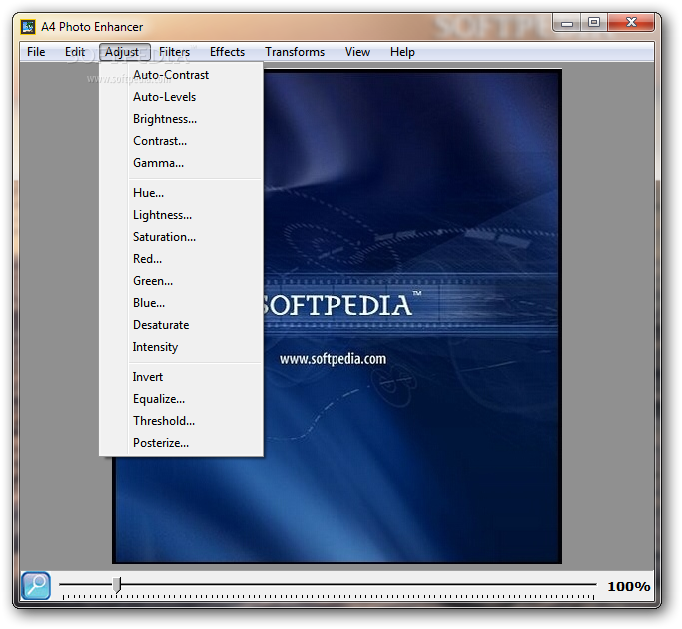Select the Intensity menu entry
This screenshot has height=629, width=682.
pos(182,347)
